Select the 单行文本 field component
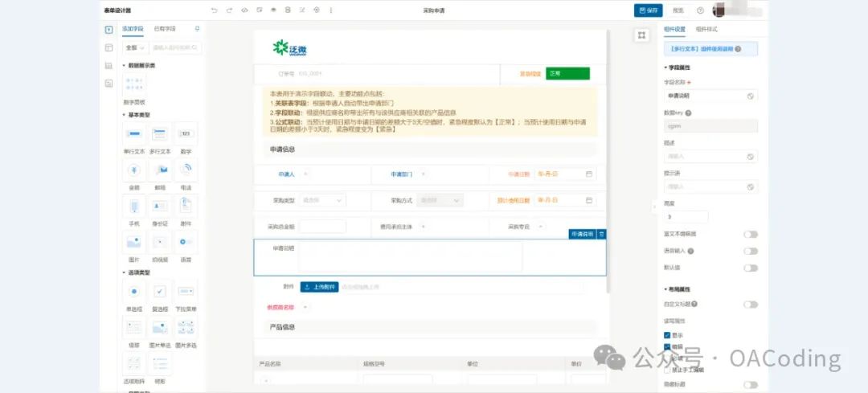Image resolution: width=868 pixels, height=393 pixels. pos(134,136)
